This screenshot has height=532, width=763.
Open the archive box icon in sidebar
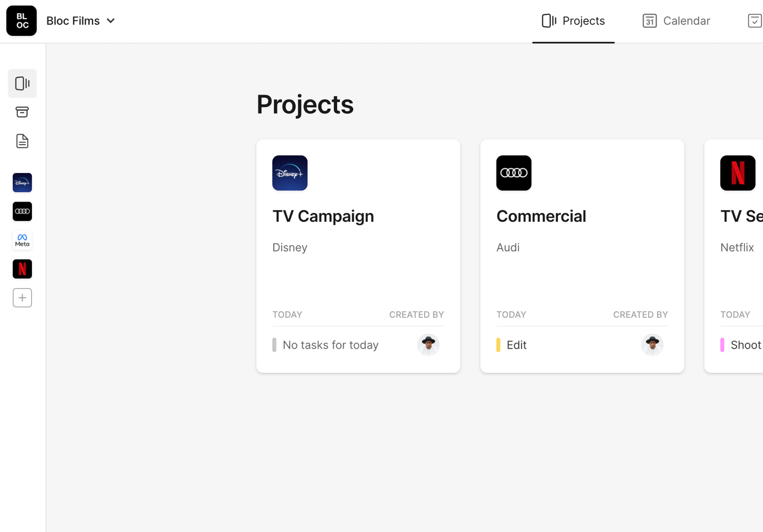pyautogui.click(x=22, y=112)
